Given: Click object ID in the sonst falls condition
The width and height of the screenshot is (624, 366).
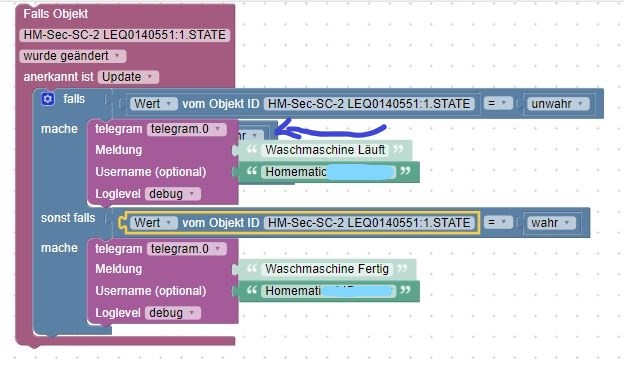Looking at the screenshot, I should tap(369, 223).
